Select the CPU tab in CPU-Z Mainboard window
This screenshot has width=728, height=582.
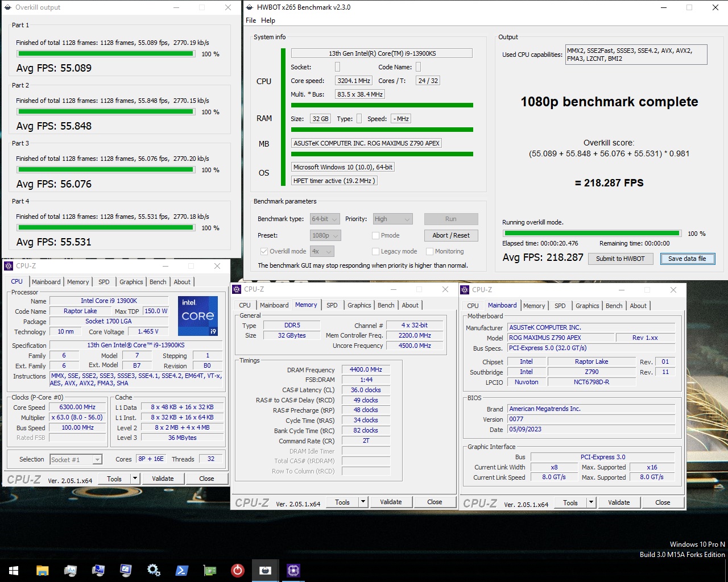point(473,306)
